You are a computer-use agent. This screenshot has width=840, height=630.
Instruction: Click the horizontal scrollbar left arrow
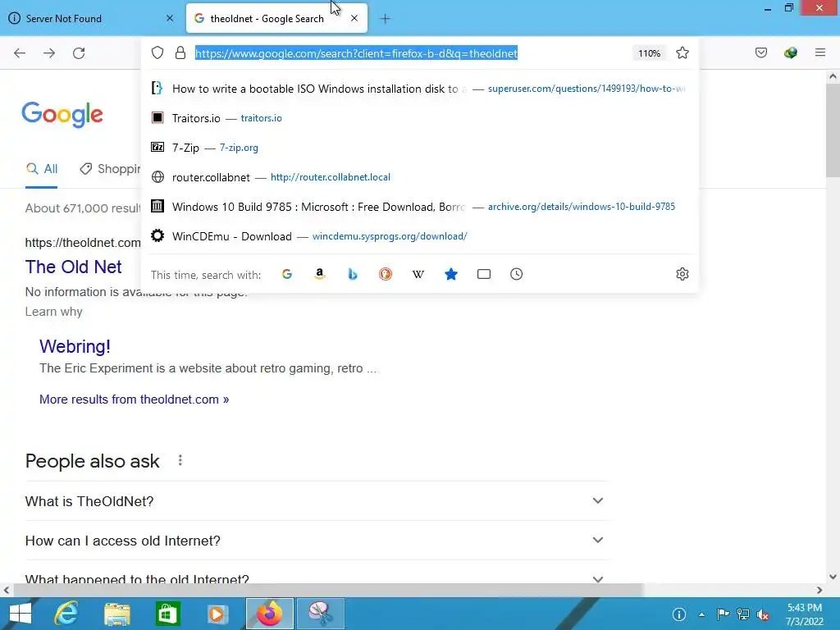[7, 591]
